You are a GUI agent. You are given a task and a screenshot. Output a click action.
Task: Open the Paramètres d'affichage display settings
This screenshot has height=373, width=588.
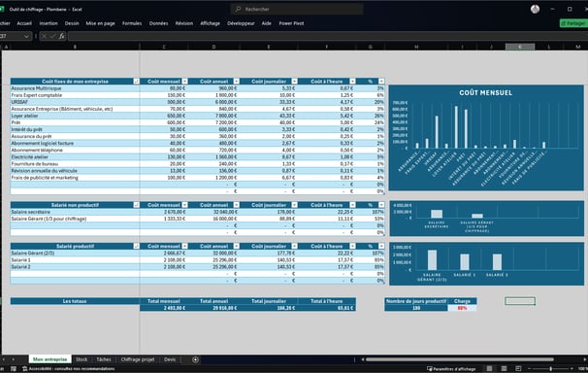451,369
